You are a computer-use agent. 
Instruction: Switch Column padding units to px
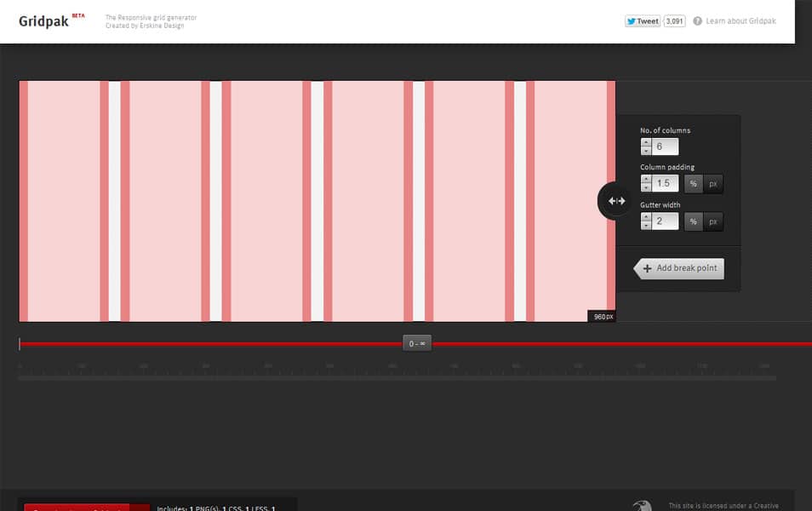pos(713,183)
